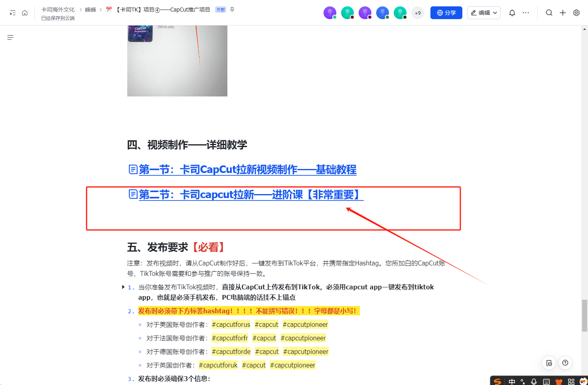Image resolution: width=588 pixels, height=385 pixels.
Task: Click #capcutpioneer in the 法国 row
Action: (x=303, y=338)
